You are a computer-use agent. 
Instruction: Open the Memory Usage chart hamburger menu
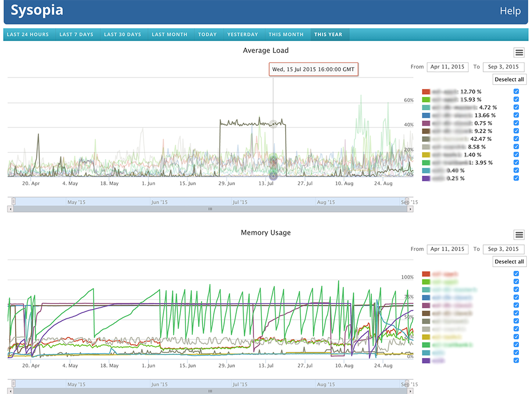[519, 235]
